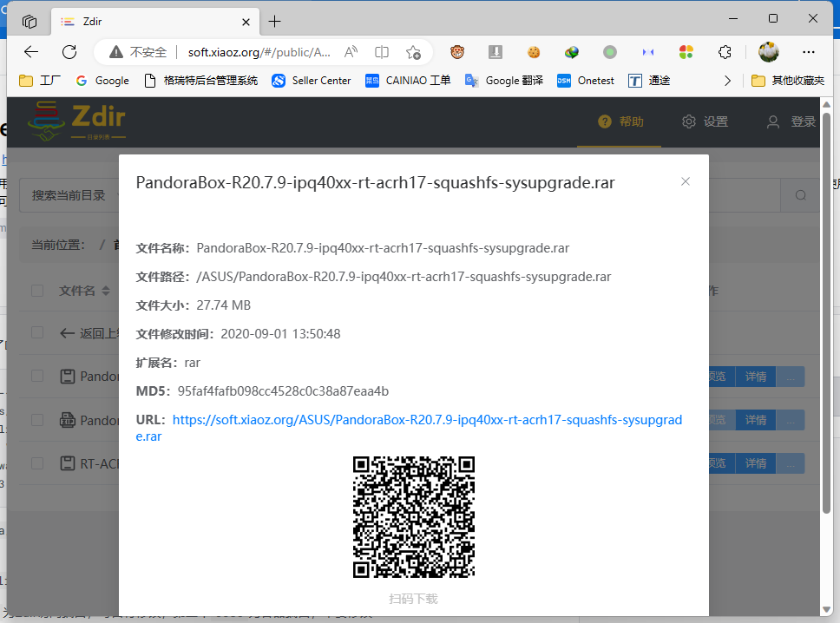The height and width of the screenshot is (623, 840).
Task: Click 详情 button in RT-AC row
Action: click(756, 463)
